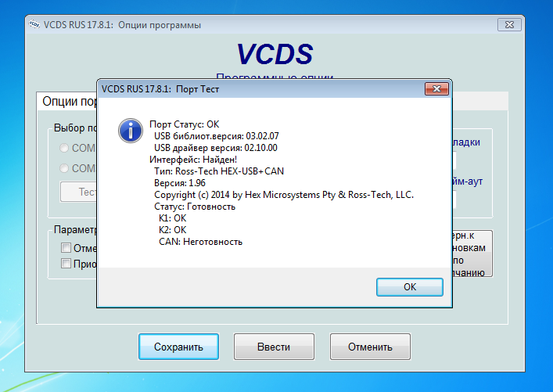Toggle the Отме… checkbox
Image resolution: width=553 pixels, height=392 pixels.
(x=66, y=248)
